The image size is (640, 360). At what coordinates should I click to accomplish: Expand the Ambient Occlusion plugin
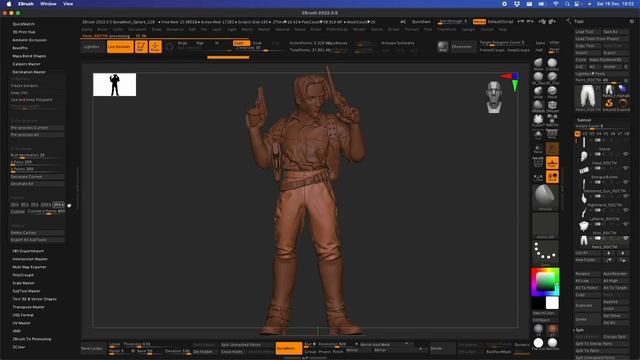[29, 40]
